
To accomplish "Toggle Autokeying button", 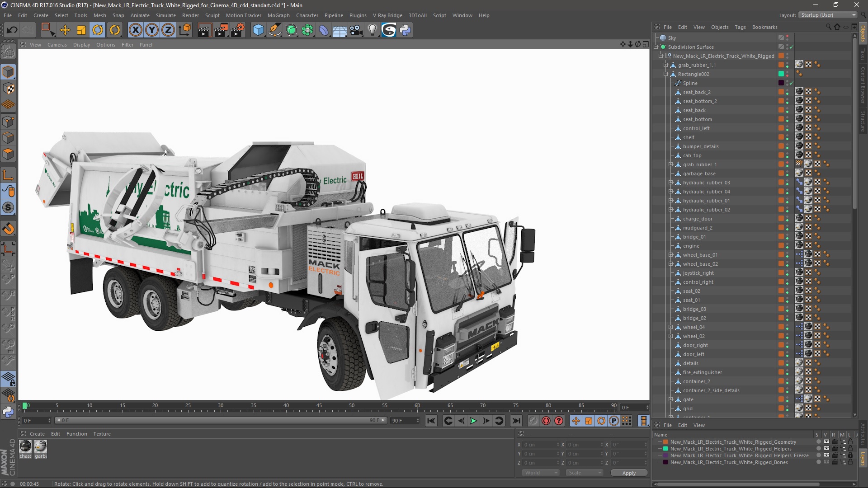I will coord(546,421).
